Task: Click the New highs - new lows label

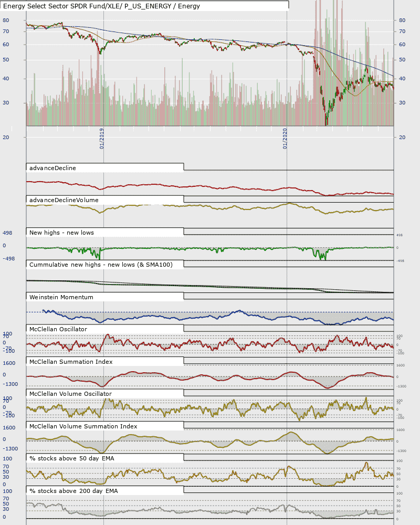Action: 61,233
